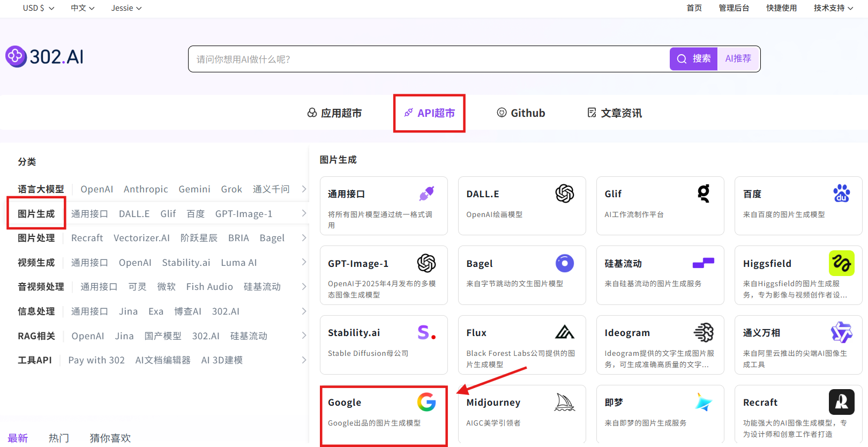868x447 pixels.
Task: Expand the 语言大模型 row arrow
Action: click(x=304, y=189)
